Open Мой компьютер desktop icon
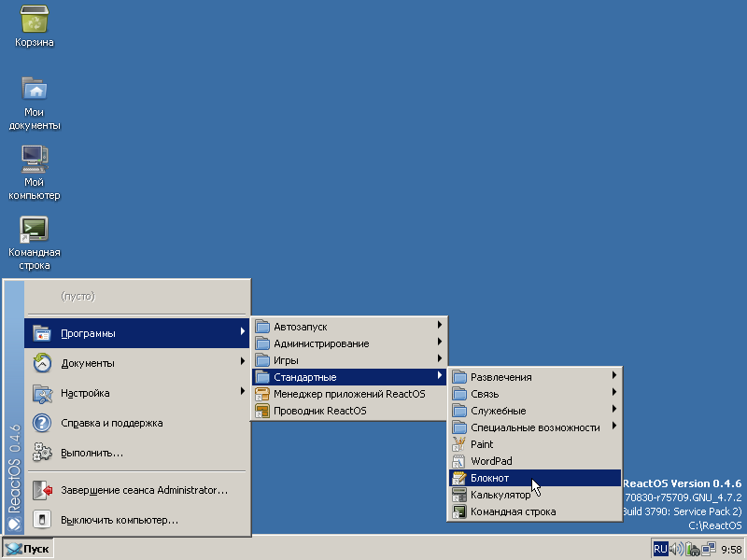 coord(35,159)
